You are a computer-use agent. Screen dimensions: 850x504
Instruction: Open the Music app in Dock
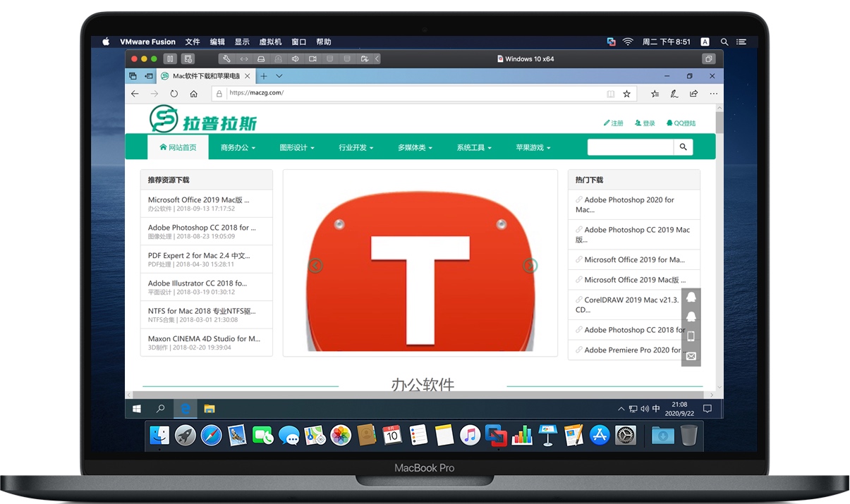(x=470, y=435)
